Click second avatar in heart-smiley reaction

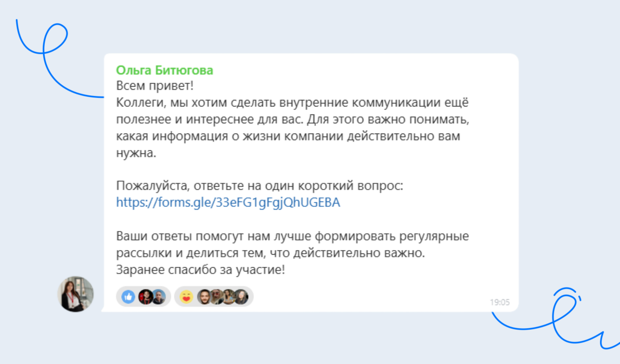[216, 297]
